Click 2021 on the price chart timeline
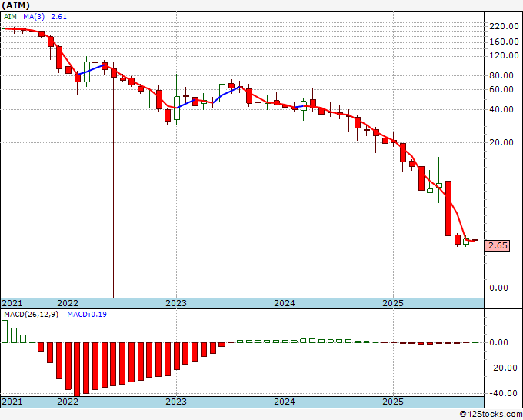The image size is (523, 420). [12, 303]
